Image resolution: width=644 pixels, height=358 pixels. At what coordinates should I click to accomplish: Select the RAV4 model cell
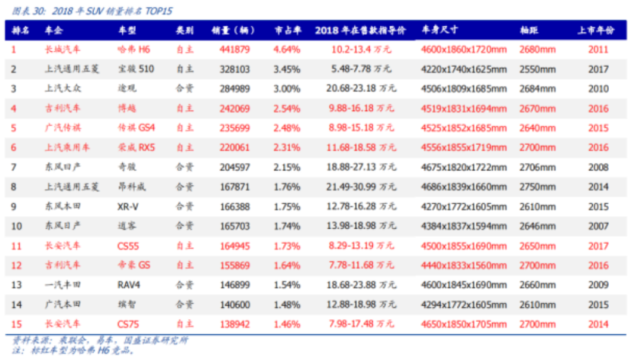pos(129,285)
